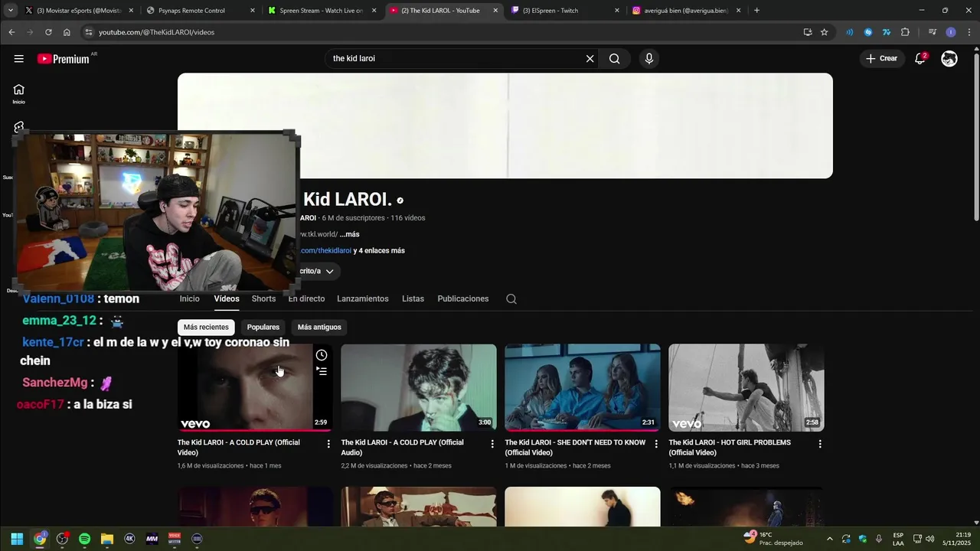
Task: Open options for A COLD PLAY (Official Audio)
Action: (x=492, y=444)
